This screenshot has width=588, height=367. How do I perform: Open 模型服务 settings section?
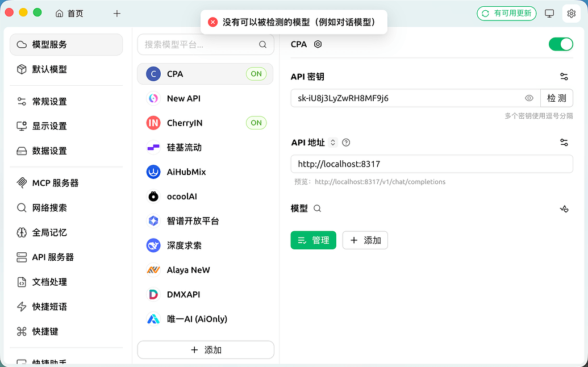pos(66,45)
